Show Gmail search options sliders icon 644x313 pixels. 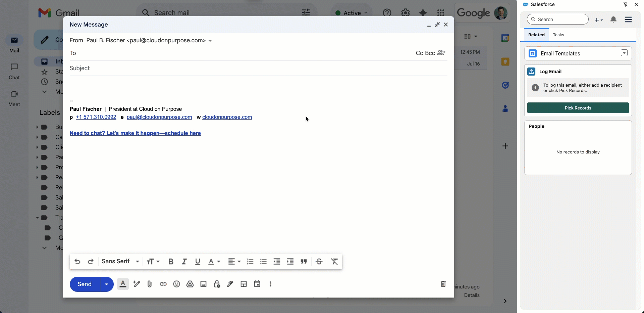tap(306, 13)
